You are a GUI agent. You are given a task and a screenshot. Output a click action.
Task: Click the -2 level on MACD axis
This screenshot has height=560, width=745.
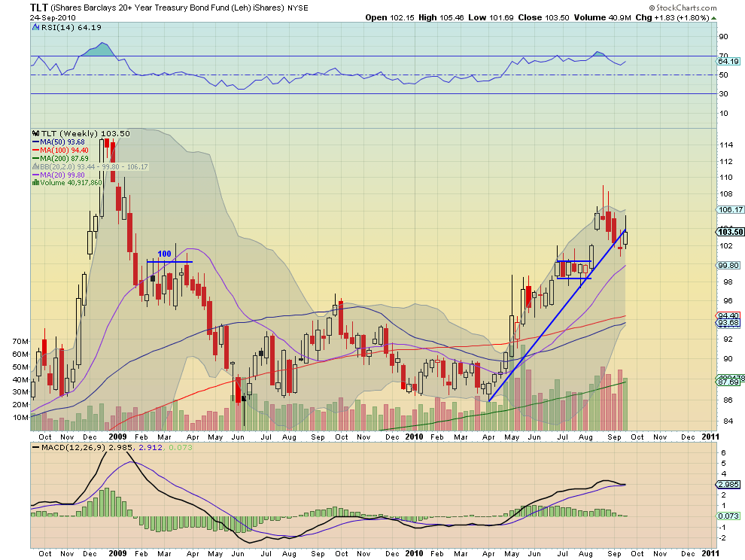pos(722,537)
